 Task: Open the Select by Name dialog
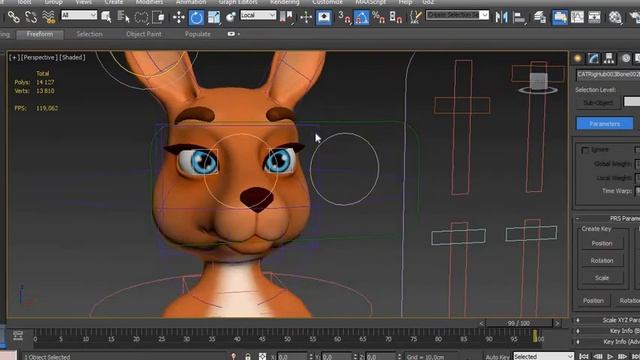coord(123,17)
